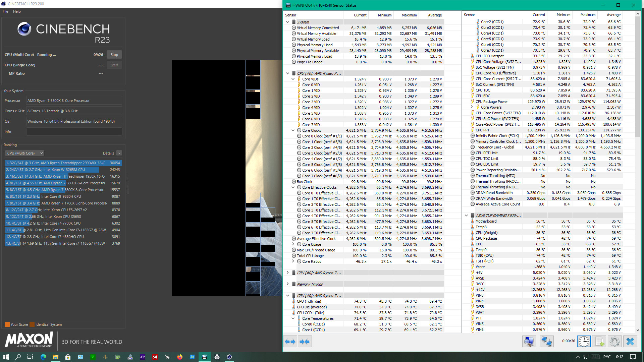Stop the CPU Multi Core benchmark
This screenshot has width=644, height=362.
pos(114,55)
